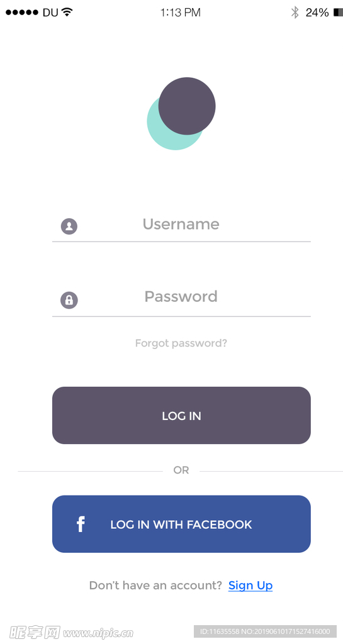Click the user profile icon beside Username
Image resolution: width=343 pixels, height=644 pixels.
point(69,226)
